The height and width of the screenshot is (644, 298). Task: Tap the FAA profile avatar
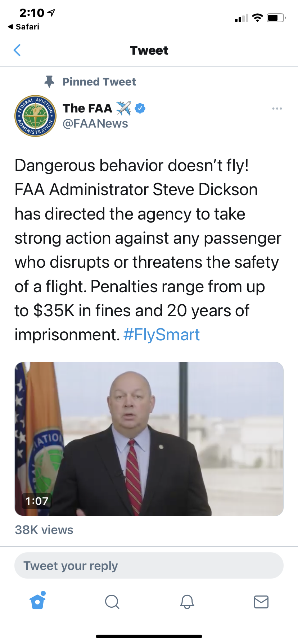pos(35,116)
